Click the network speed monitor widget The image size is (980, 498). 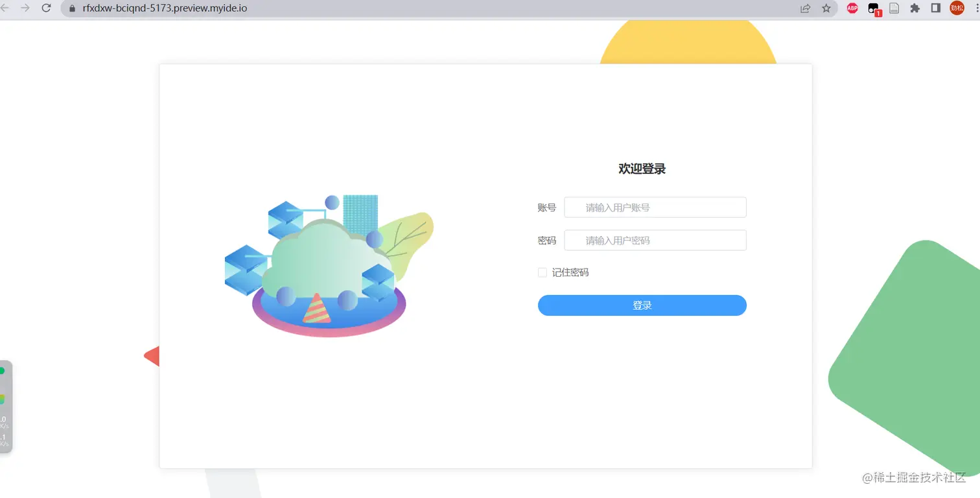coord(5,409)
